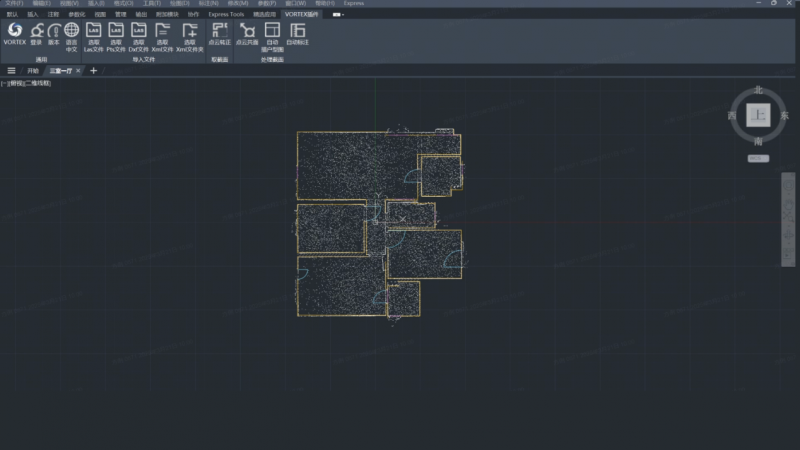The image size is (800, 450).
Task: Open the steering wheel navigation tool
Action: (x=788, y=185)
